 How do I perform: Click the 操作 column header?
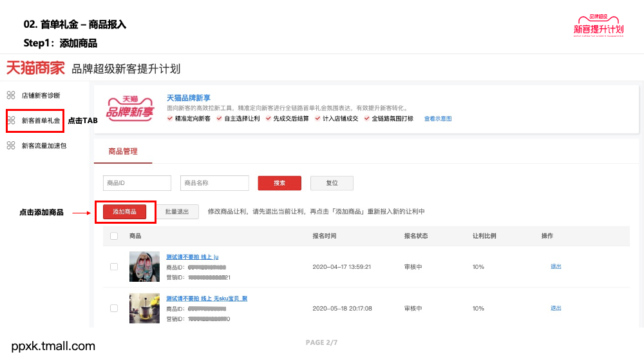coord(547,236)
